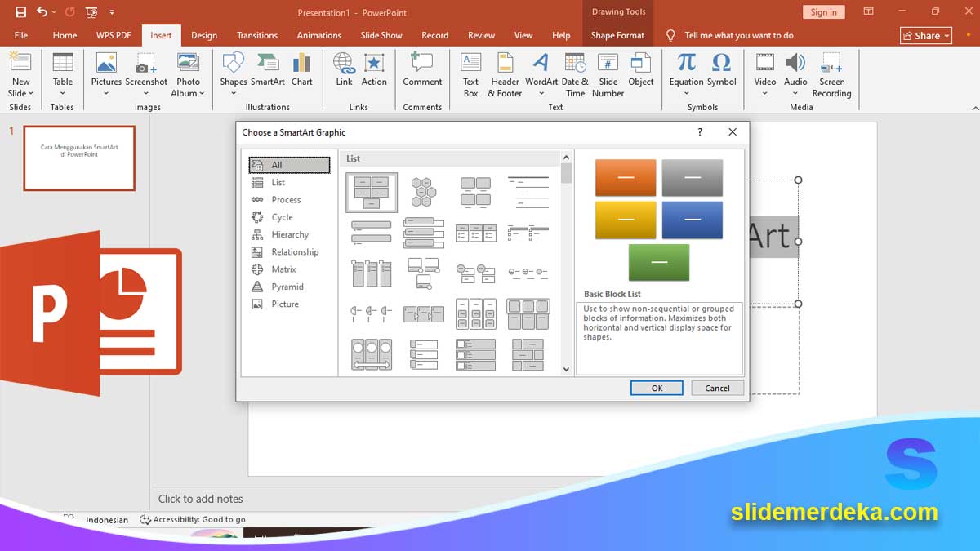
Task: Select slide 1 thumbnail in slides pane
Action: coord(79,158)
